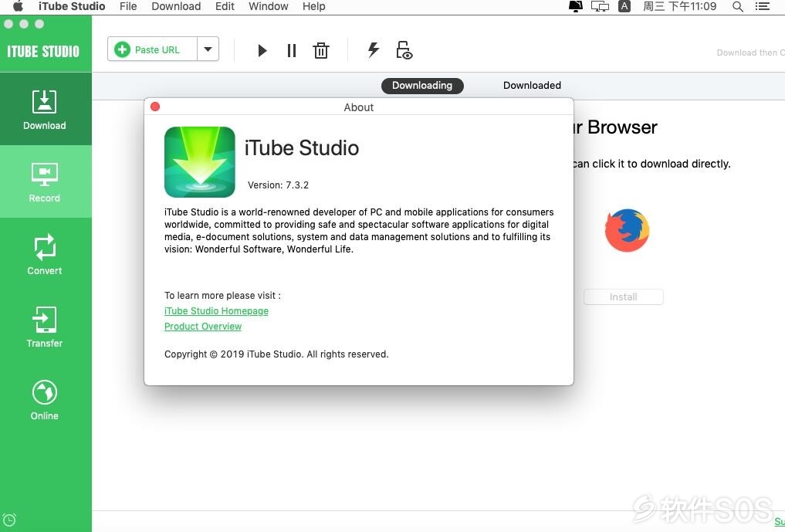
Task: Switch to the Downloading tab
Action: click(422, 86)
